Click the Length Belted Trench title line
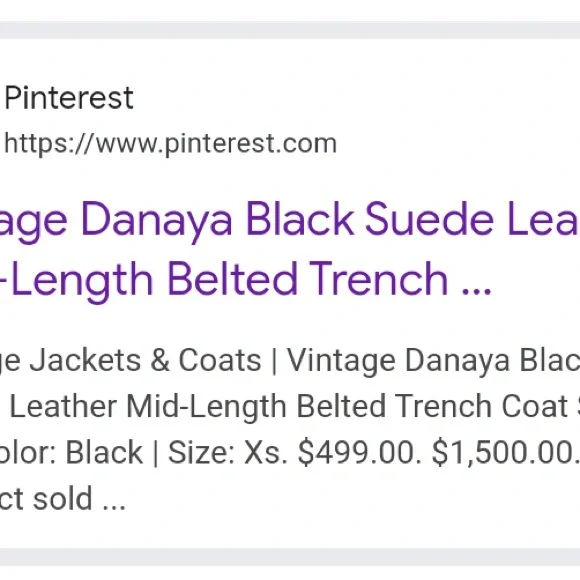The height and width of the screenshot is (580, 580). coord(246,280)
